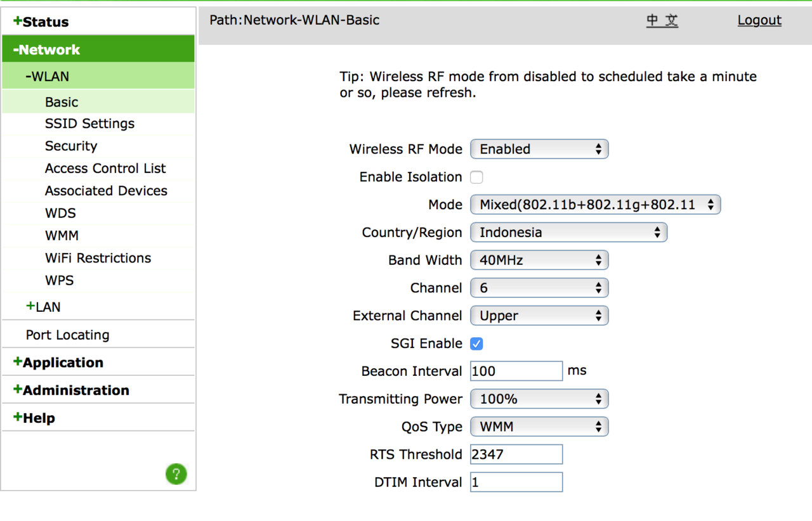Switch language to Chinese (中文)
Screen dimensions: 812x521
click(x=662, y=20)
